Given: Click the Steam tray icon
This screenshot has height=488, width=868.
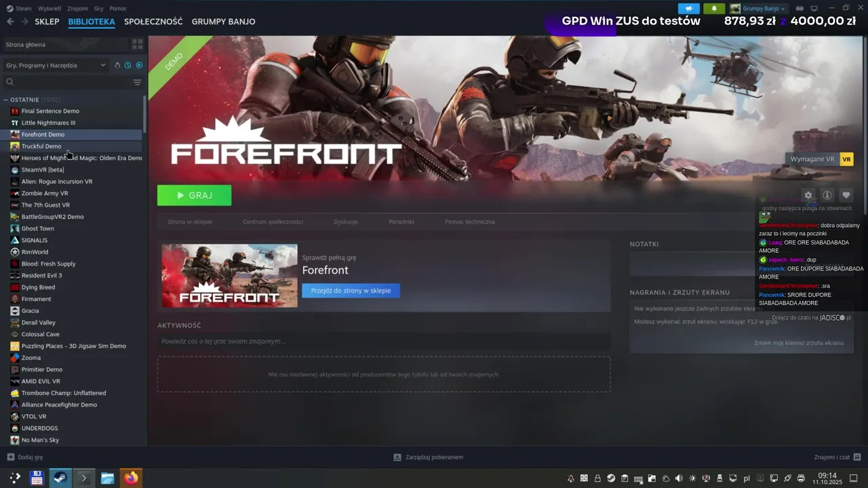Looking at the screenshot, I should (611, 479).
